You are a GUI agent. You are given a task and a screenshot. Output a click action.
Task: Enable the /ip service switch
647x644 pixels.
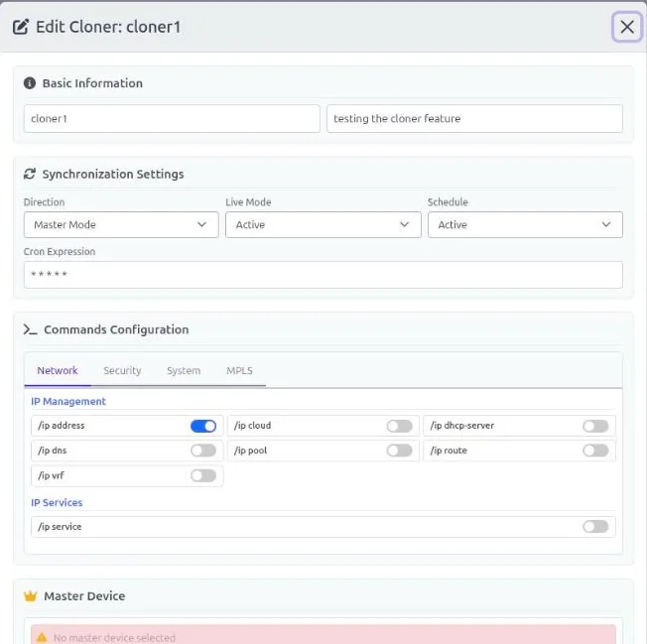tap(595, 527)
